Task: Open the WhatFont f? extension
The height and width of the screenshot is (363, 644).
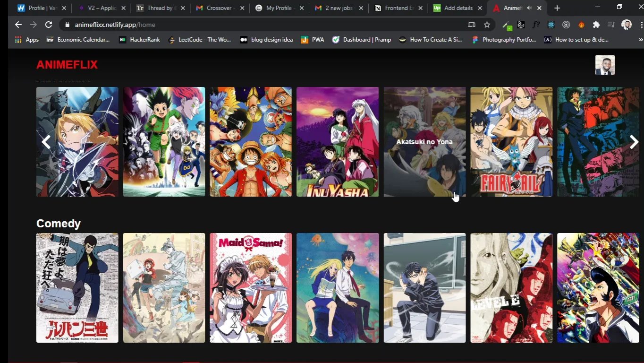Action: click(536, 25)
